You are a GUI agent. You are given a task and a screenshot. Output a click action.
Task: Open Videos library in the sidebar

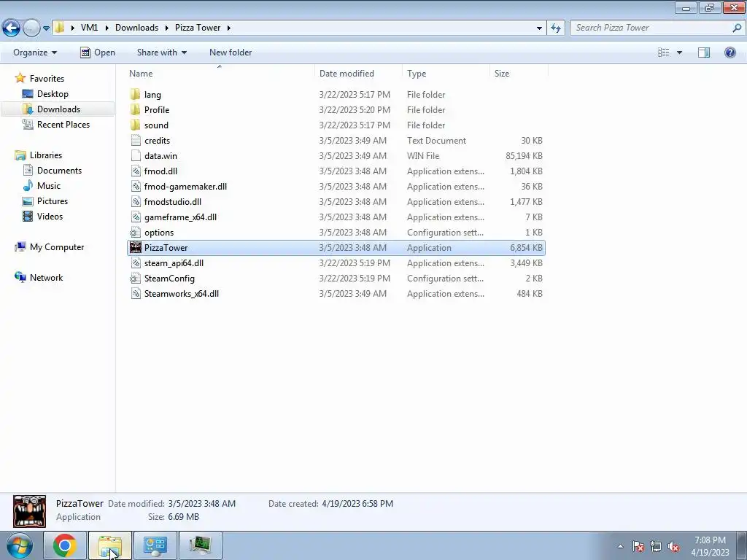[50, 216]
